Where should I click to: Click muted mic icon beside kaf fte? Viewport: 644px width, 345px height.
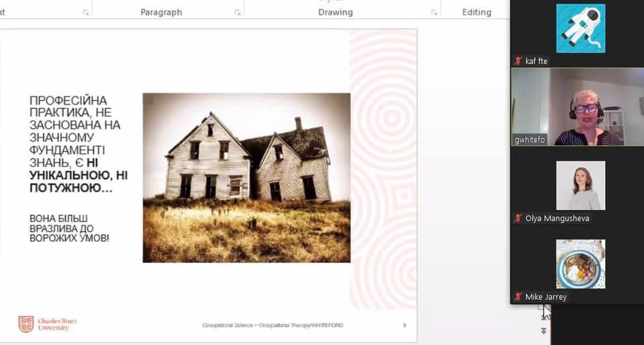point(518,61)
